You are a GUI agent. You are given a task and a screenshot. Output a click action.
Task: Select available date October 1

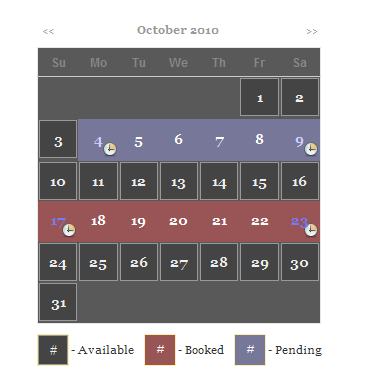259,97
